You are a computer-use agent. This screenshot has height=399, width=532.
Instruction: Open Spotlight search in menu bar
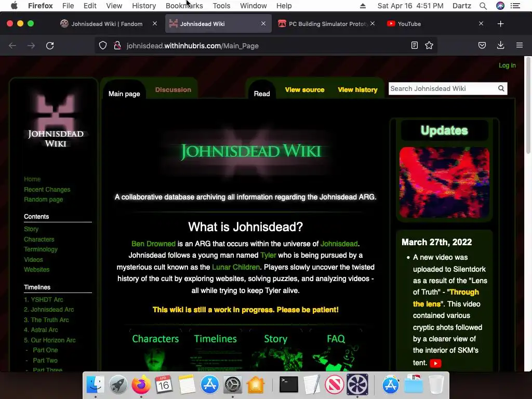[483, 6]
